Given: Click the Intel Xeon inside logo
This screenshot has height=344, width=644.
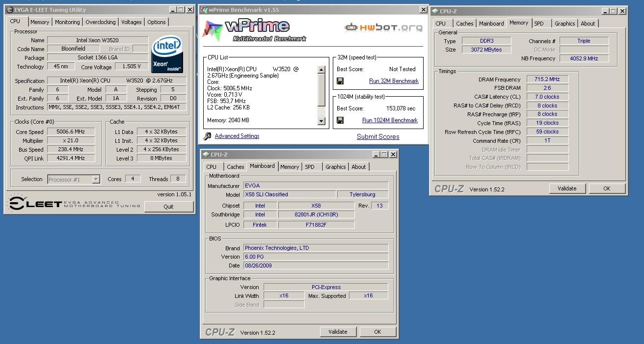Looking at the screenshot, I should [x=167, y=54].
